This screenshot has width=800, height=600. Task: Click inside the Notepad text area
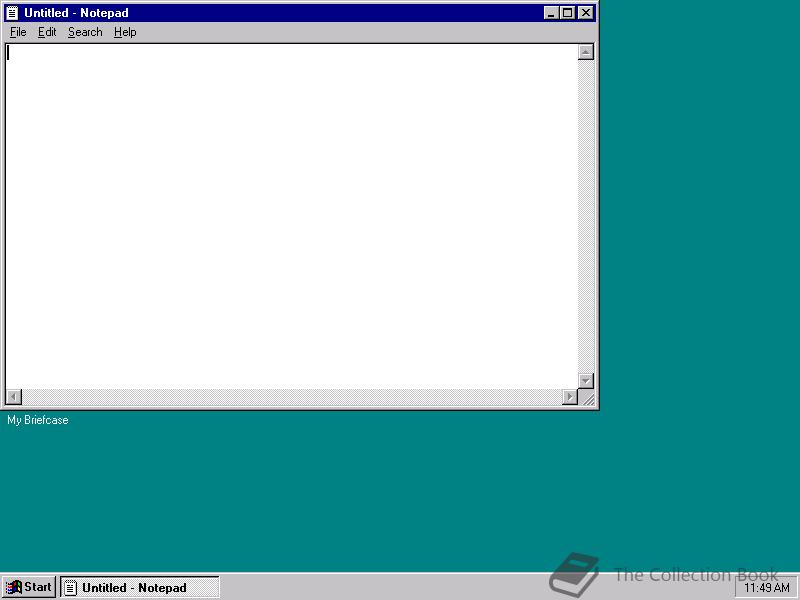[x=291, y=216]
